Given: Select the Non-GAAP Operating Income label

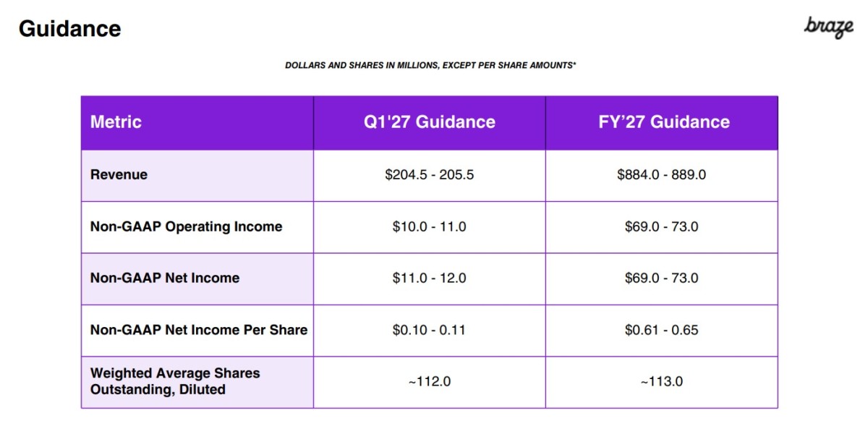Looking at the screenshot, I should (186, 226).
